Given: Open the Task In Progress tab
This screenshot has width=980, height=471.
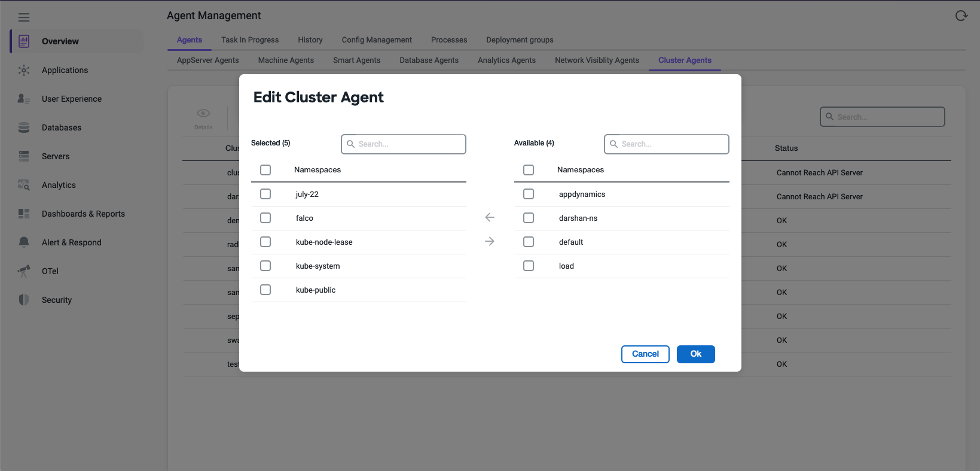Looking at the screenshot, I should pyautogui.click(x=250, y=40).
